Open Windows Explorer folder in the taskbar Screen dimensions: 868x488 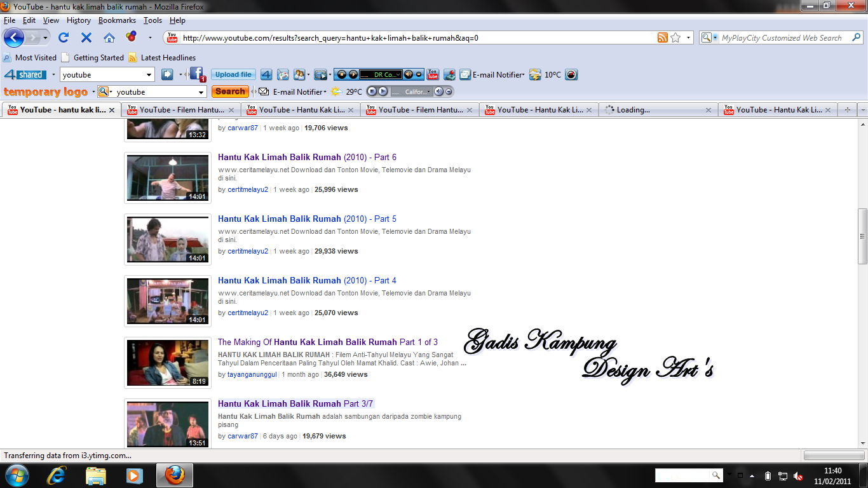(x=95, y=475)
